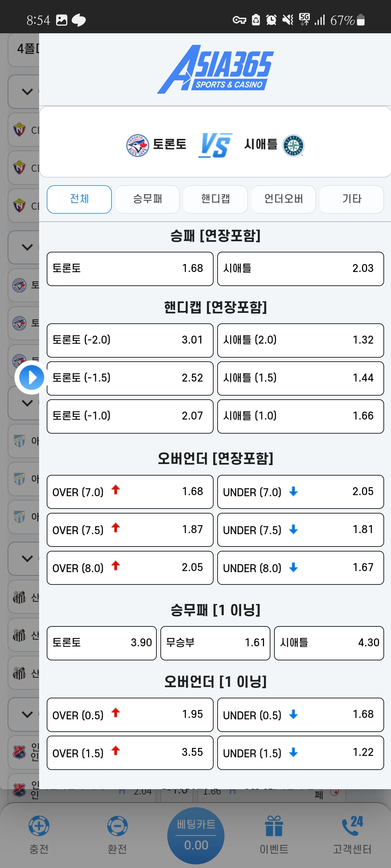
Task: Tap the blue play arrow floating button
Action: click(x=31, y=377)
